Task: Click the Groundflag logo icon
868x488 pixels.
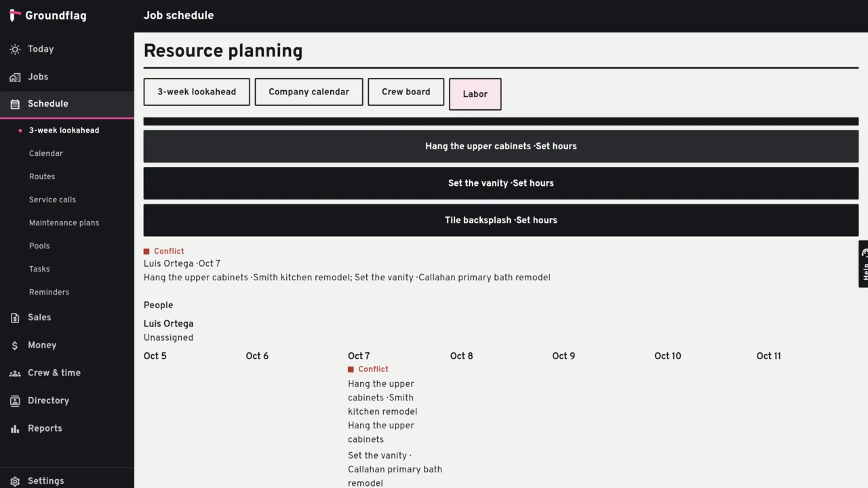Action: point(15,15)
